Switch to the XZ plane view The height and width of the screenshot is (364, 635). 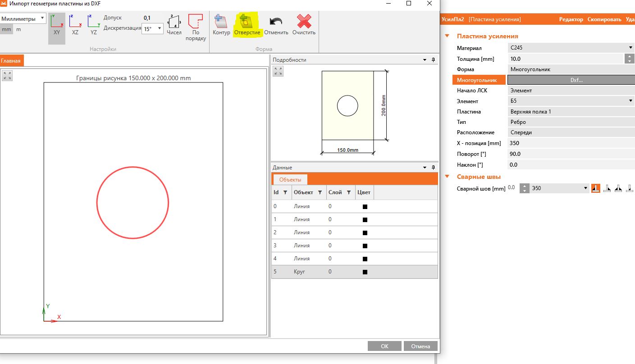pyautogui.click(x=75, y=24)
